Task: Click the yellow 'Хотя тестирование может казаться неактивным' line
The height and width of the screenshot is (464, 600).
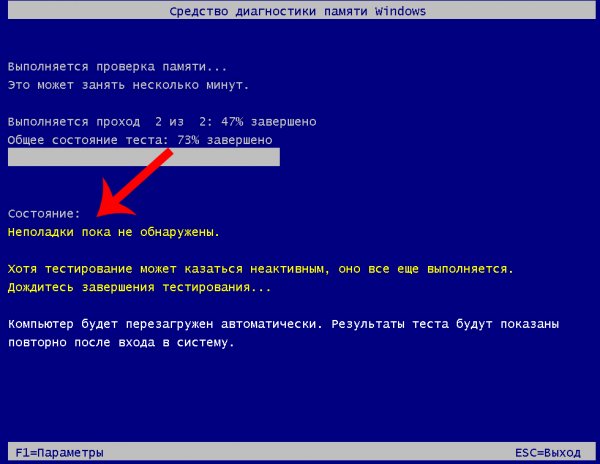Action: point(260,269)
